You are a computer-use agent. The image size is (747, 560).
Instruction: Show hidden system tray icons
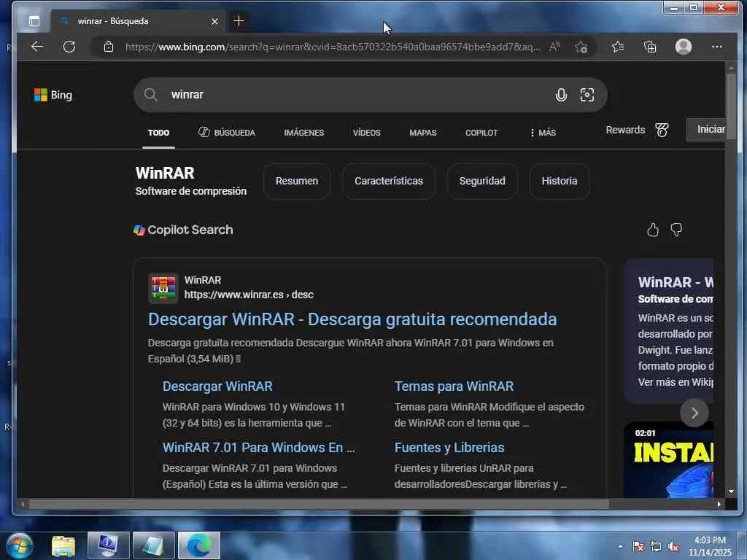620,546
